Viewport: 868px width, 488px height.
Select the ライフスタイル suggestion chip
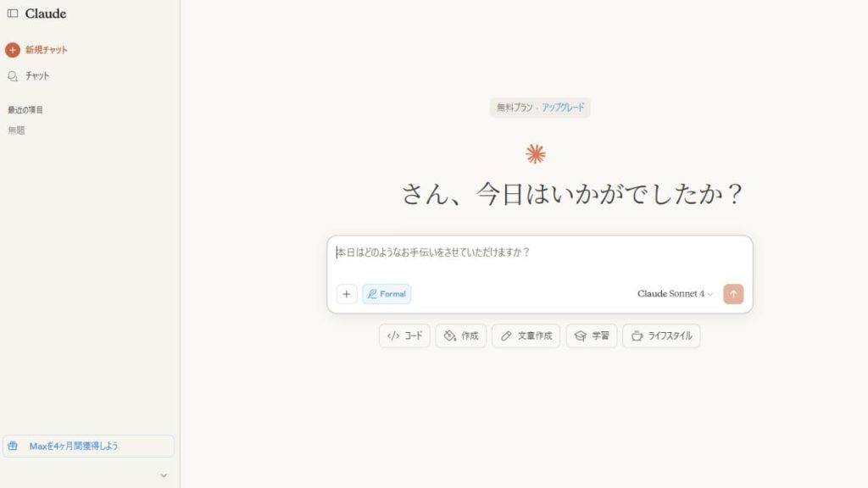(x=661, y=335)
